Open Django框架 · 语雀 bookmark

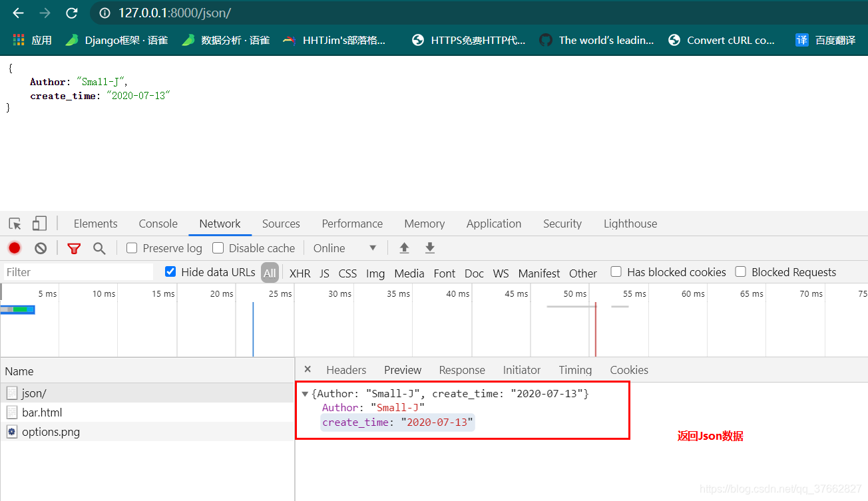[116, 40]
